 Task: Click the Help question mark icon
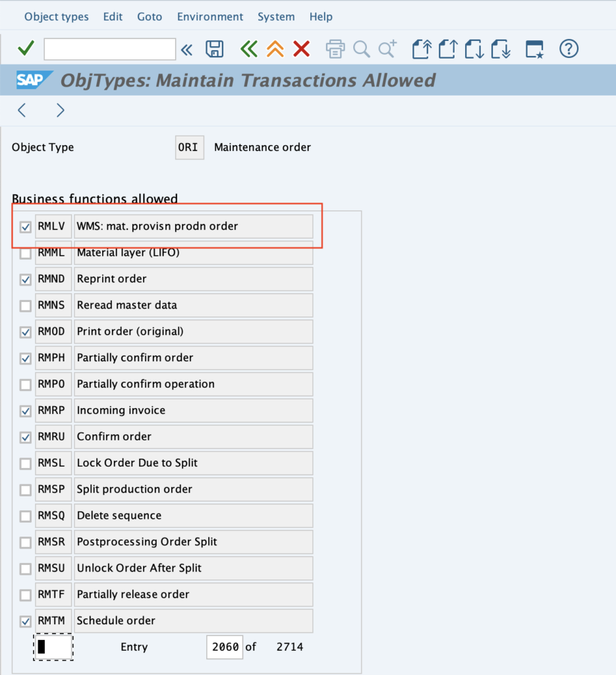tap(569, 49)
